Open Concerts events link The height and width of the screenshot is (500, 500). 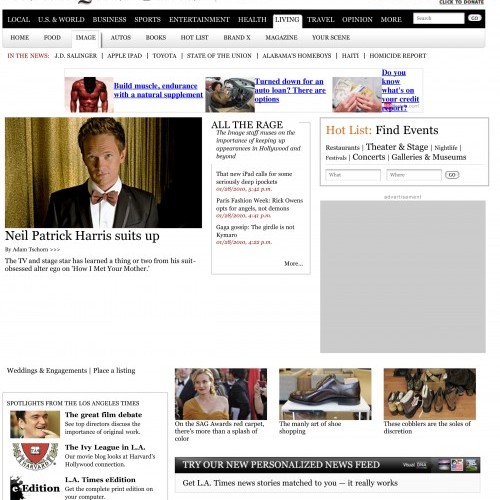tap(369, 157)
